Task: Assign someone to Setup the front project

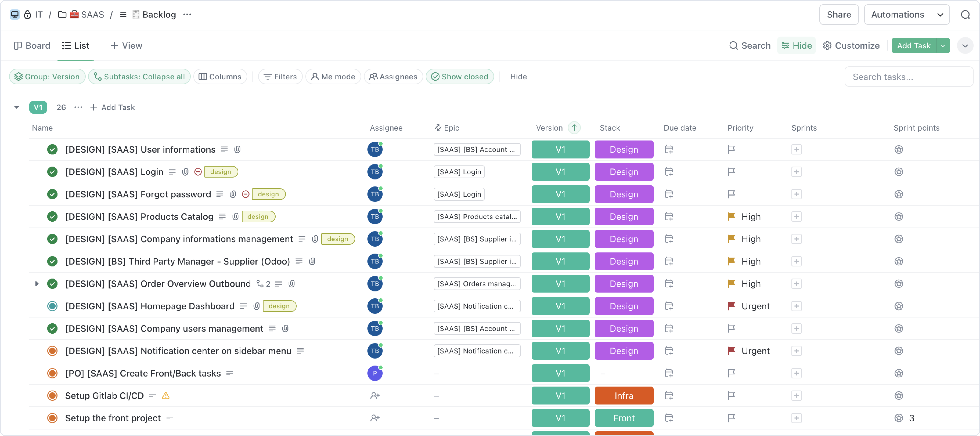Action: click(375, 418)
